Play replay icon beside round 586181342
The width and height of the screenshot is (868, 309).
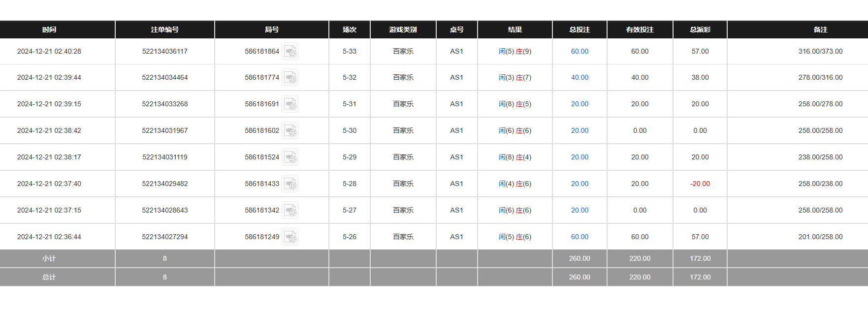pyautogui.click(x=290, y=211)
